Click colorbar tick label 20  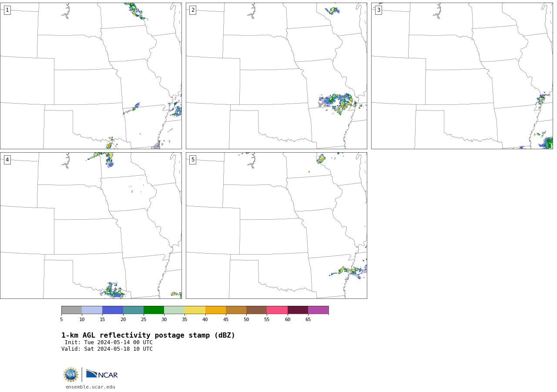point(123,320)
